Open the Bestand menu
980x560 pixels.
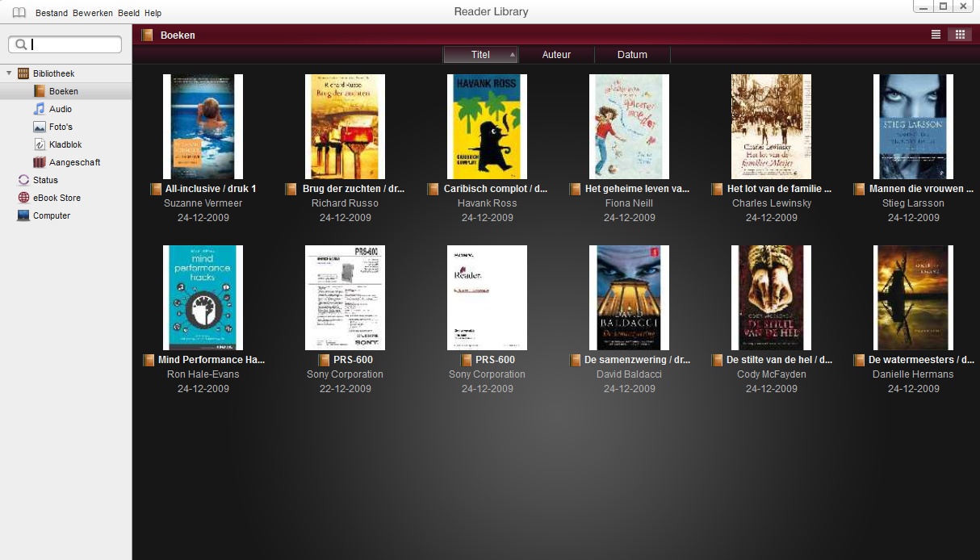pos(52,13)
